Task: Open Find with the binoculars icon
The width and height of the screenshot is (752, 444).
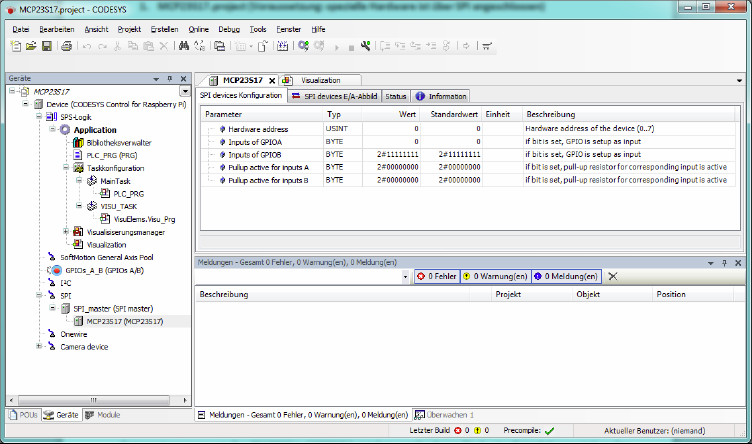Action: (184, 46)
